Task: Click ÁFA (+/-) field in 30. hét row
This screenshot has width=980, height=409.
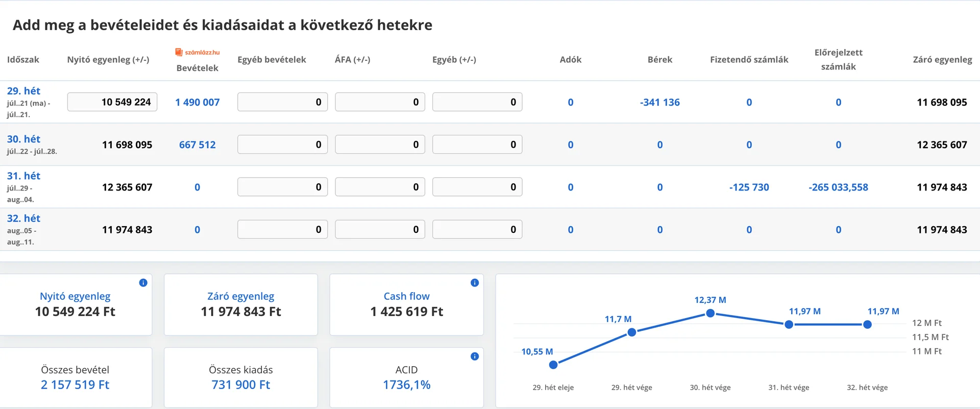Action: click(380, 145)
